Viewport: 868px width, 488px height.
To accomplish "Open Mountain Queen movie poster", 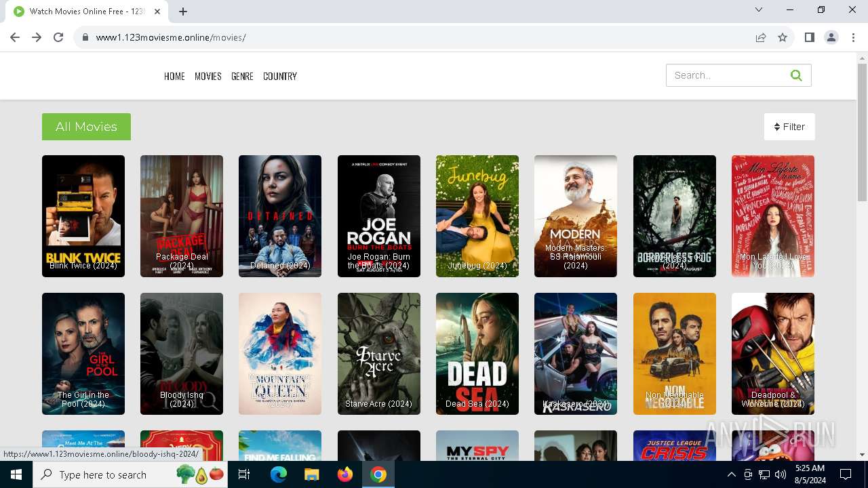I will (x=280, y=354).
